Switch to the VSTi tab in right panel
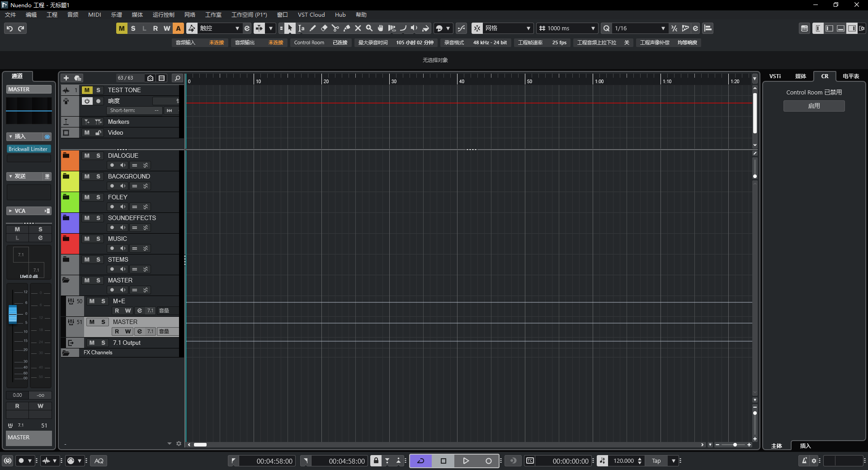Viewport: 868px width, 470px height. tap(775, 76)
